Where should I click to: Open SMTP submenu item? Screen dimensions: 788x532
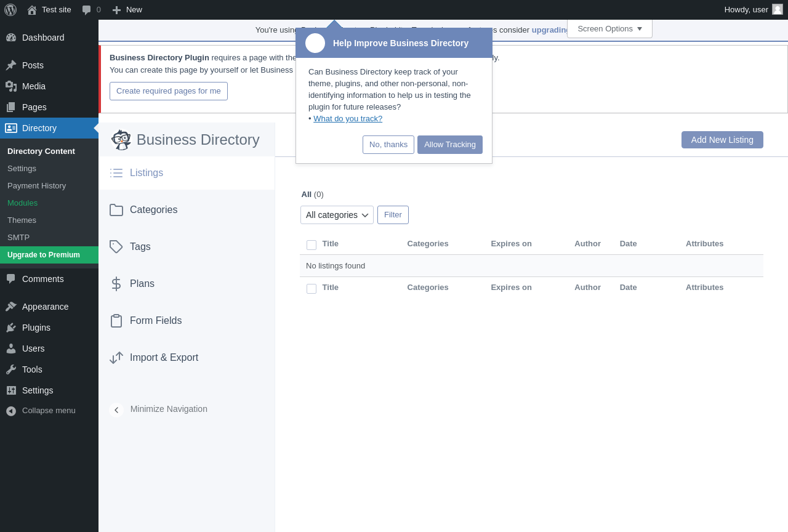coord(18,238)
